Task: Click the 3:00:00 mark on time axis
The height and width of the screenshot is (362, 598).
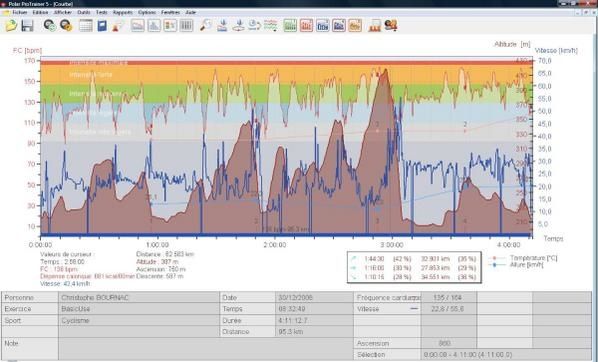Action: coord(392,245)
